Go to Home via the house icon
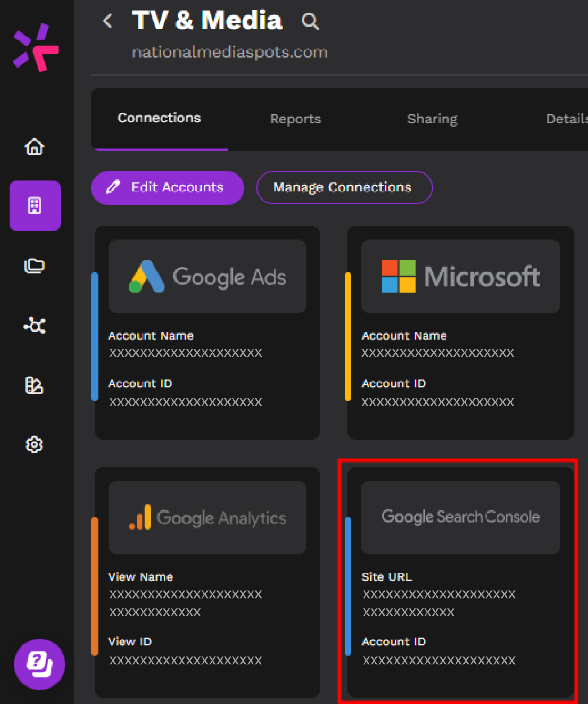The width and height of the screenshot is (588, 704). click(34, 147)
